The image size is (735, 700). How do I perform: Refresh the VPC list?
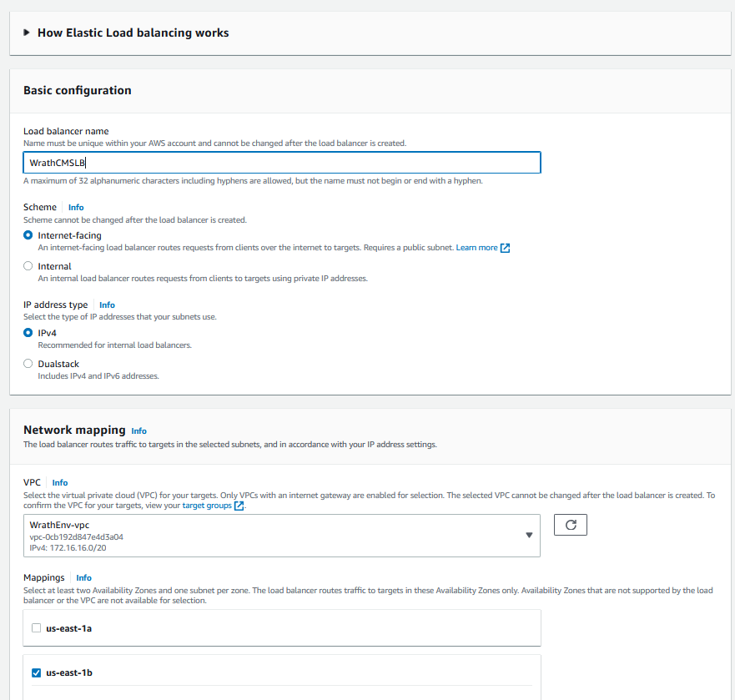571,525
